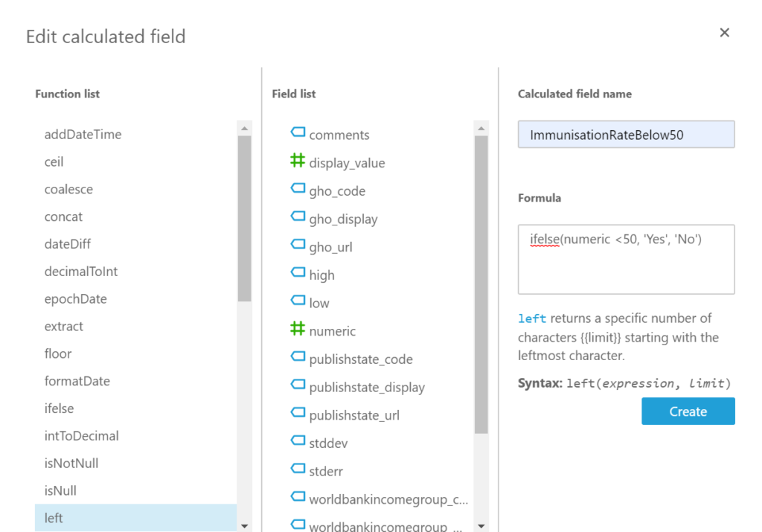Choose comments field name
The height and width of the screenshot is (532, 762).
(x=339, y=135)
